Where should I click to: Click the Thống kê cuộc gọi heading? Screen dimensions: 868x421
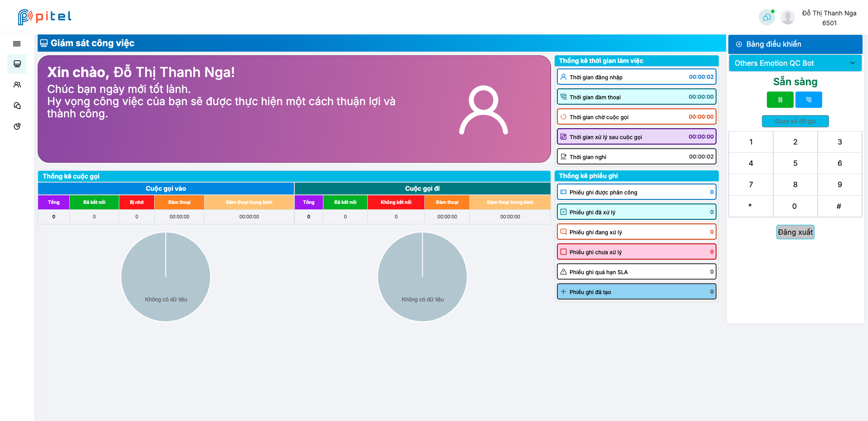click(71, 176)
